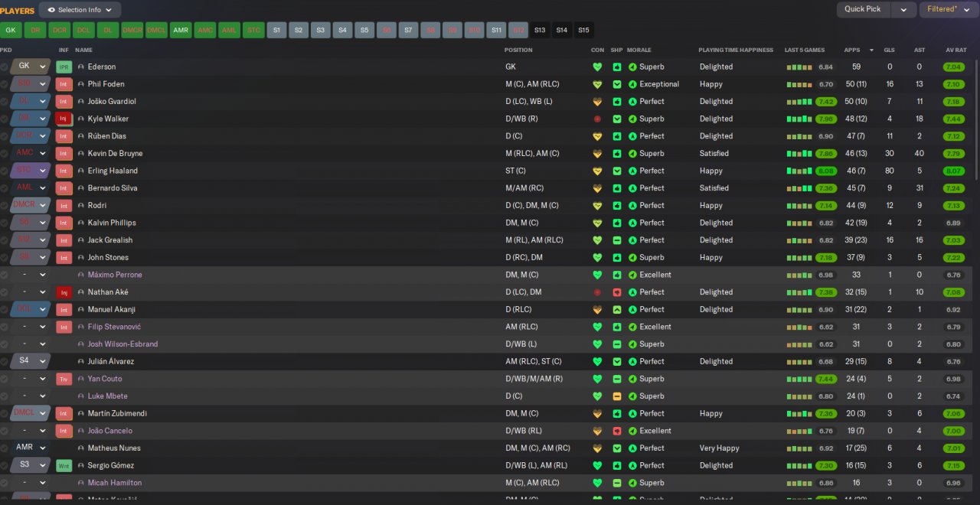This screenshot has width=980, height=505.
Task: Click Josh Wilson-Esbrand's sharpness icon
Action: (617, 344)
